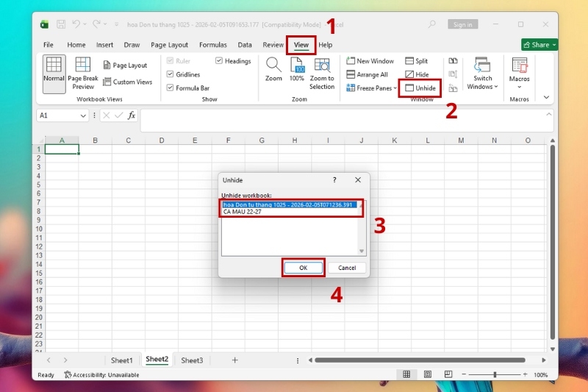Screen dimensions: 588x392
Task: Select column D header
Action: 162,140
